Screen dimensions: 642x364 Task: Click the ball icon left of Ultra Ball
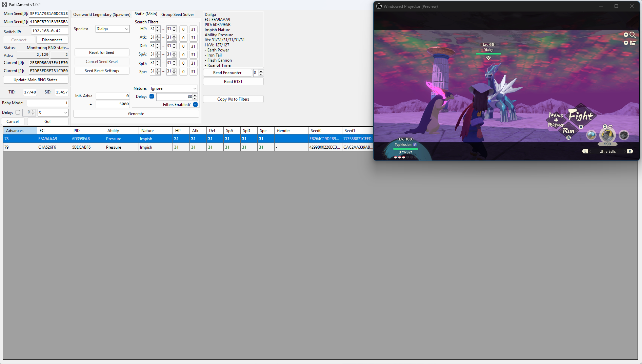point(591,135)
